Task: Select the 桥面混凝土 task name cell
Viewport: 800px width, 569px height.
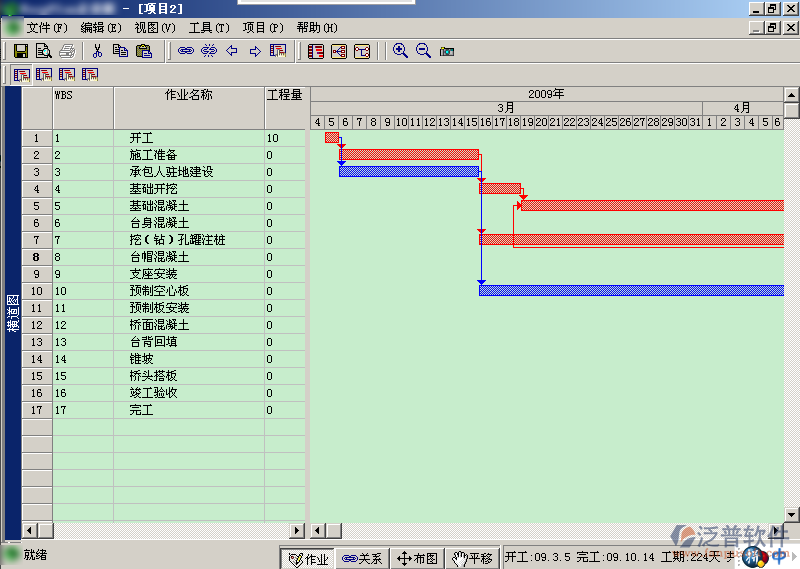Action: point(189,325)
